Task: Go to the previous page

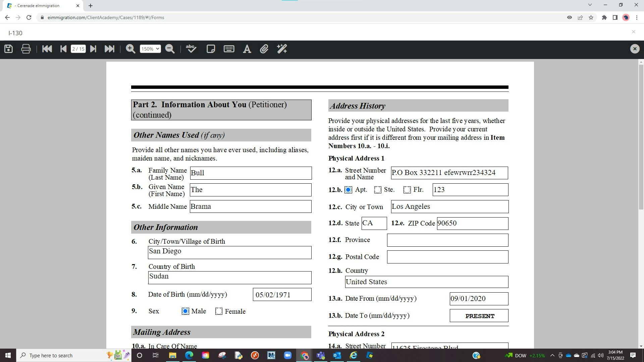Action: [63, 49]
